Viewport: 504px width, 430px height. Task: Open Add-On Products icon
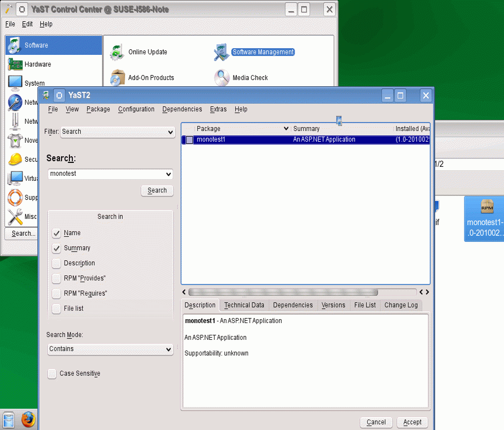pos(118,78)
